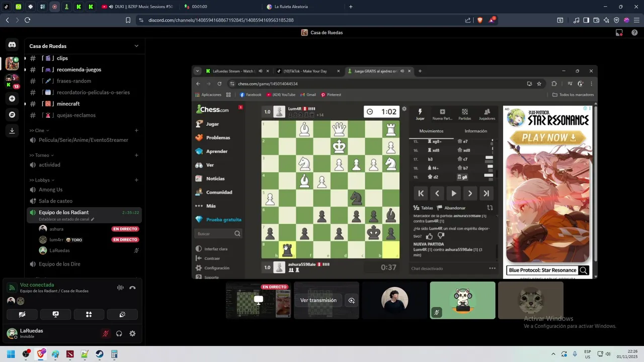Switch to La Ruleta Aleatoria tab

pyautogui.click(x=302, y=7)
